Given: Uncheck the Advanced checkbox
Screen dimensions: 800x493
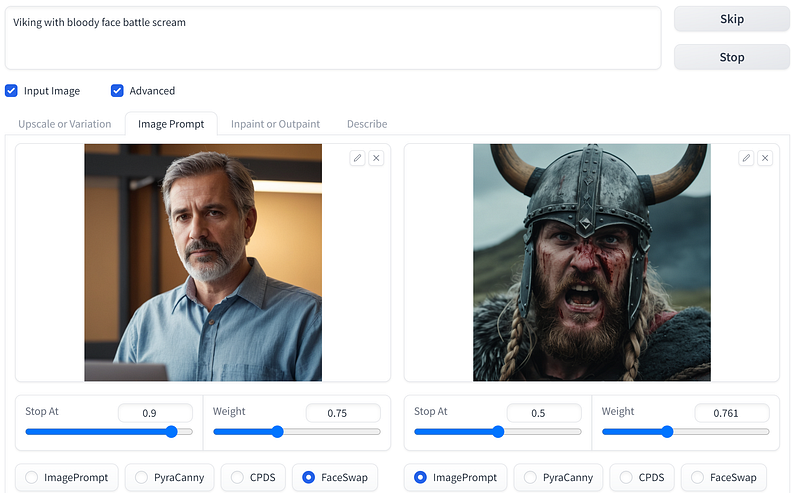Looking at the screenshot, I should pyautogui.click(x=117, y=91).
